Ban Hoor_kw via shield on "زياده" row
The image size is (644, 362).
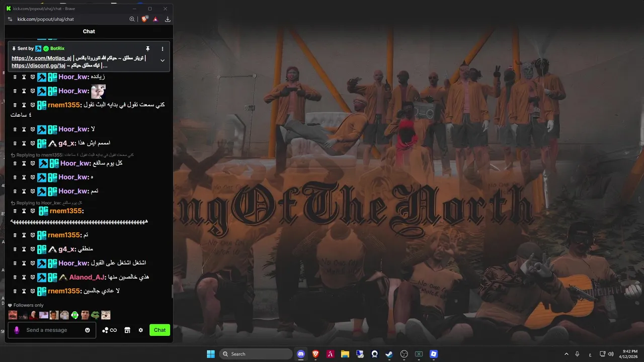pyautogui.click(x=33, y=77)
